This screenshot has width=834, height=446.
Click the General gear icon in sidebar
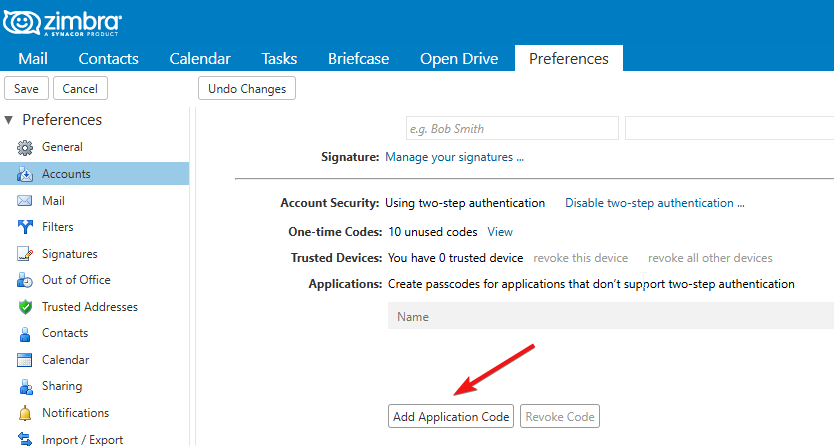point(25,148)
